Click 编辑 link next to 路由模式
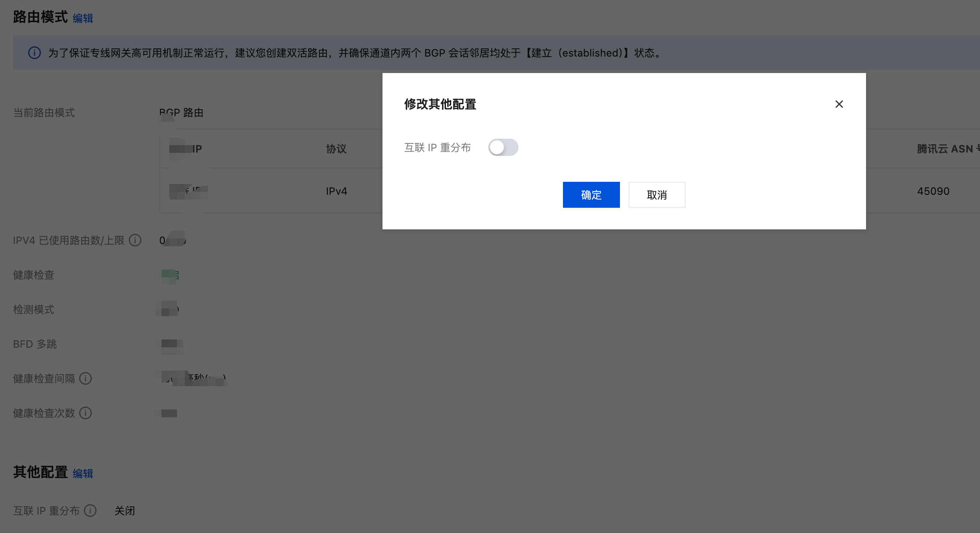This screenshot has height=533, width=980. point(83,19)
